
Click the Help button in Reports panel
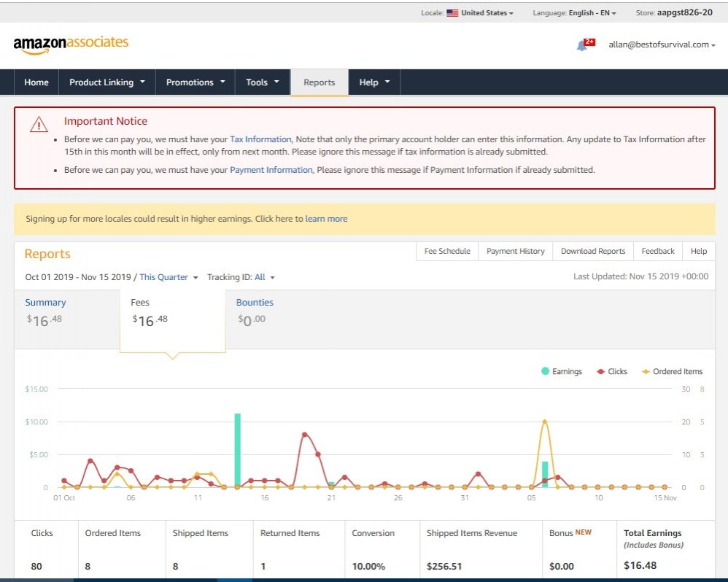pyautogui.click(x=698, y=251)
